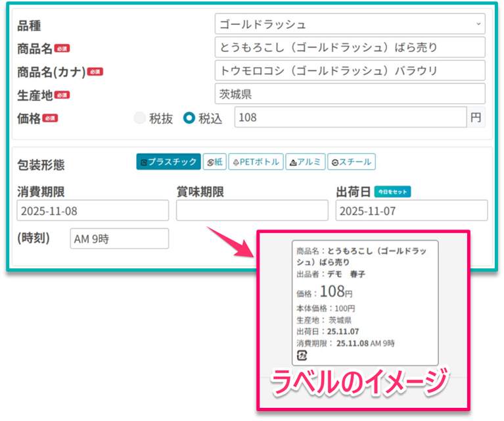Select the 税抜 radio button

coord(139,118)
